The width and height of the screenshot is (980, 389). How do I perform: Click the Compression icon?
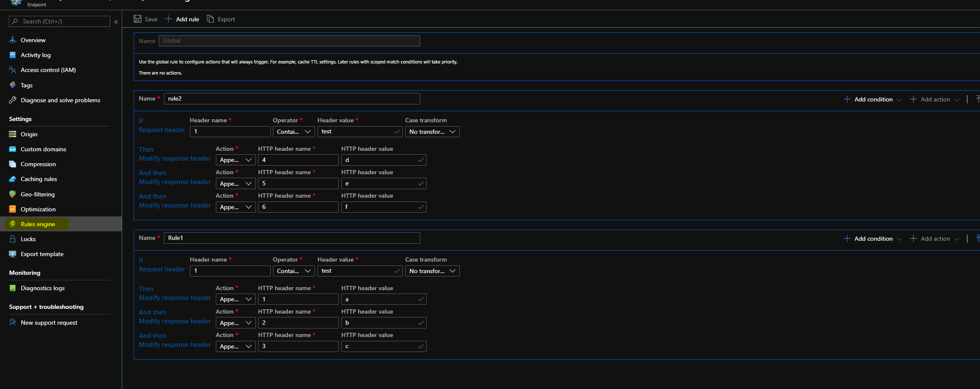(x=12, y=164)
